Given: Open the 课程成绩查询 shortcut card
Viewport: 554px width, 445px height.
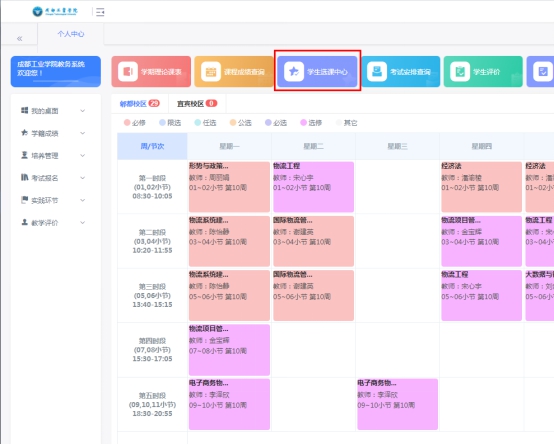Looking at the screenshot, I should [x=234, y=71].
